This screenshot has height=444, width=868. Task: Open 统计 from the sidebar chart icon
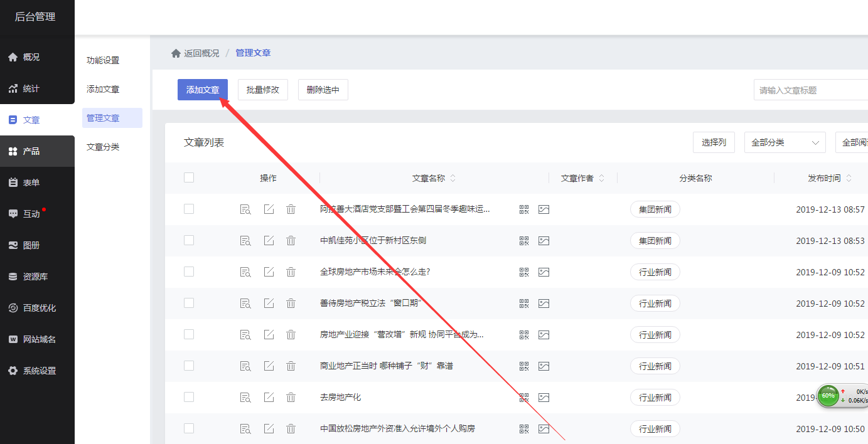tap(13, 88)
